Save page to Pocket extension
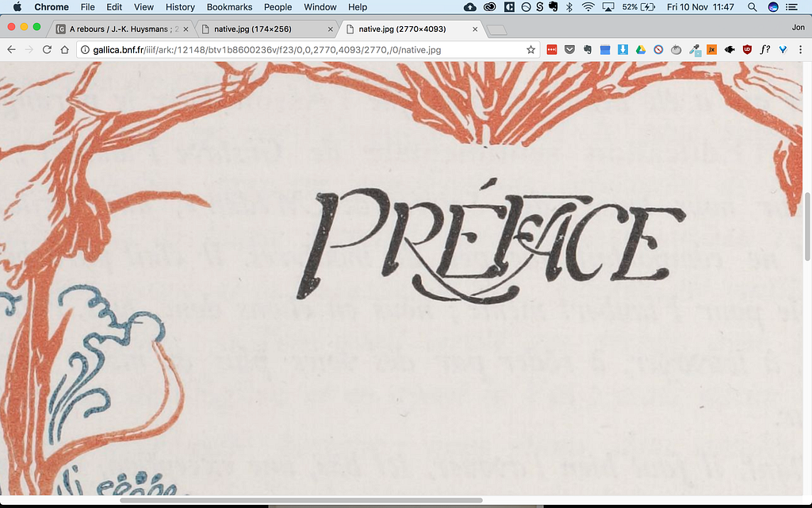The width and height of the screenshot is (812, 508). point(569,50)
